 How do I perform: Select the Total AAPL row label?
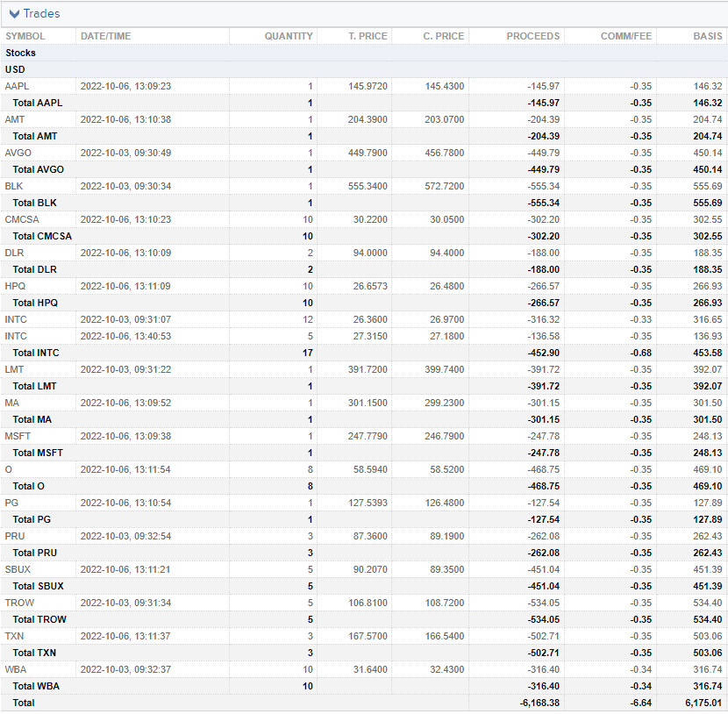(x=38, y=103)
